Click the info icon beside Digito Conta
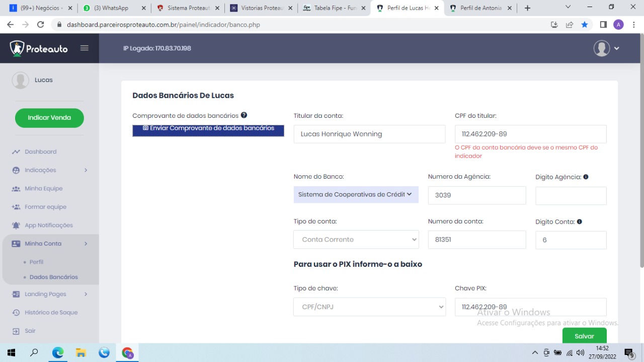This screenshot has width=644, height=362. [579, 222]
